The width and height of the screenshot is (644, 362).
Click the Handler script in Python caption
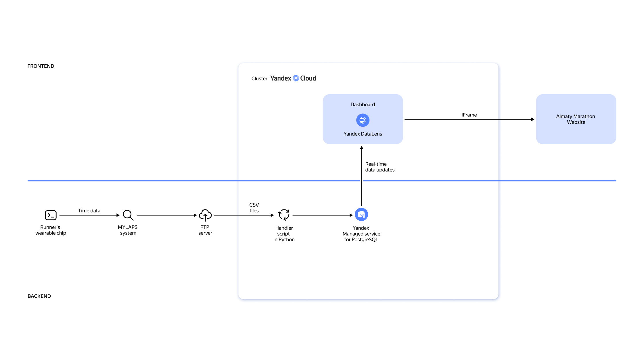[284, 234]
